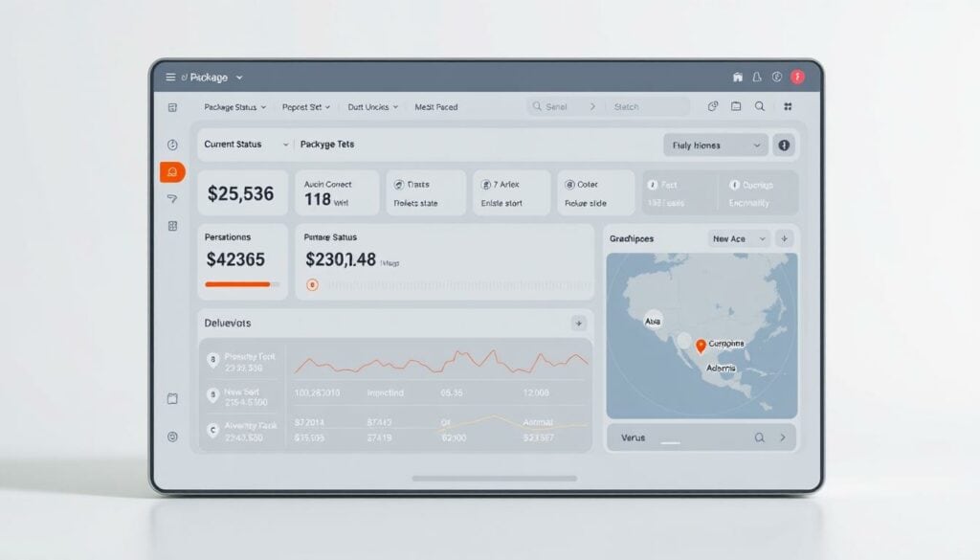Open the Aucin Conect 118 card
Viewport: 980px width, 560px height.
click(x=337, y=193)
